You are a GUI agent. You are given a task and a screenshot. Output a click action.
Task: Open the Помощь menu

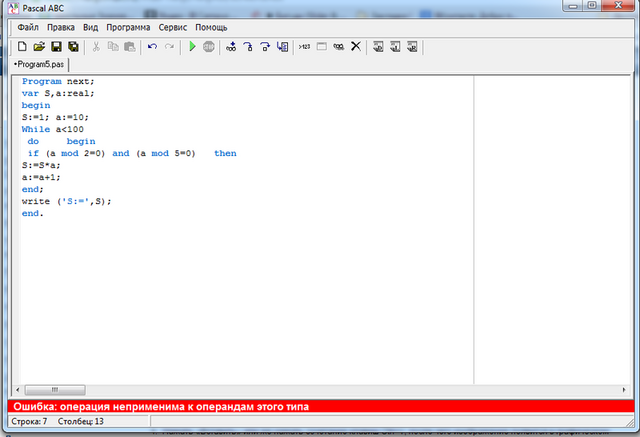tap(211, 27)
